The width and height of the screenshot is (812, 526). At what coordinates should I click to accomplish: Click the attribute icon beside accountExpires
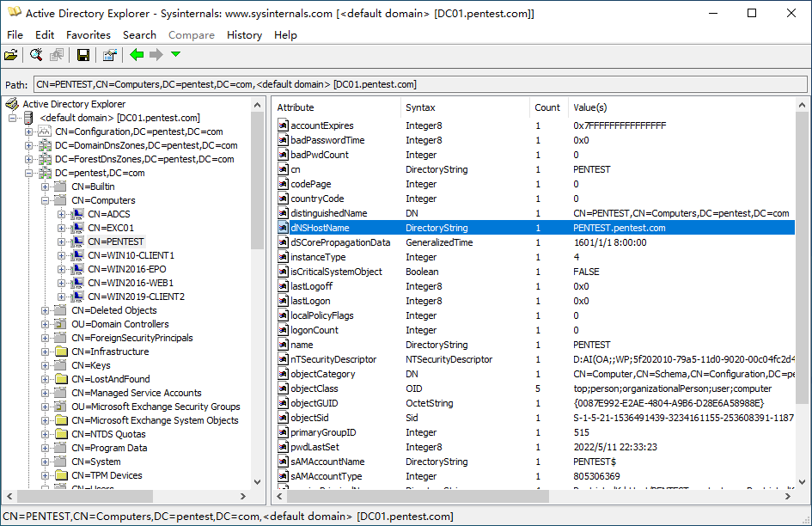[283, 125]
